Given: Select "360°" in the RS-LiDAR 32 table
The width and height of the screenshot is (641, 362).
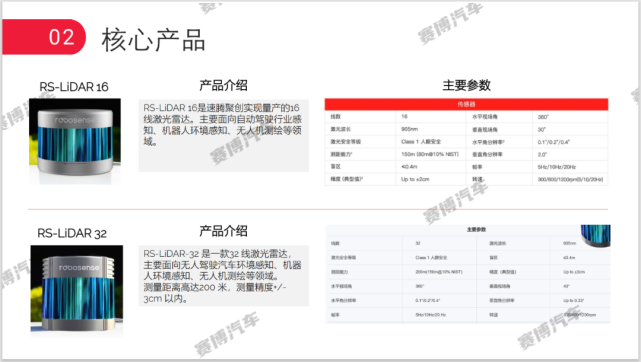Looking at the screenshot, I should point(420,286).
